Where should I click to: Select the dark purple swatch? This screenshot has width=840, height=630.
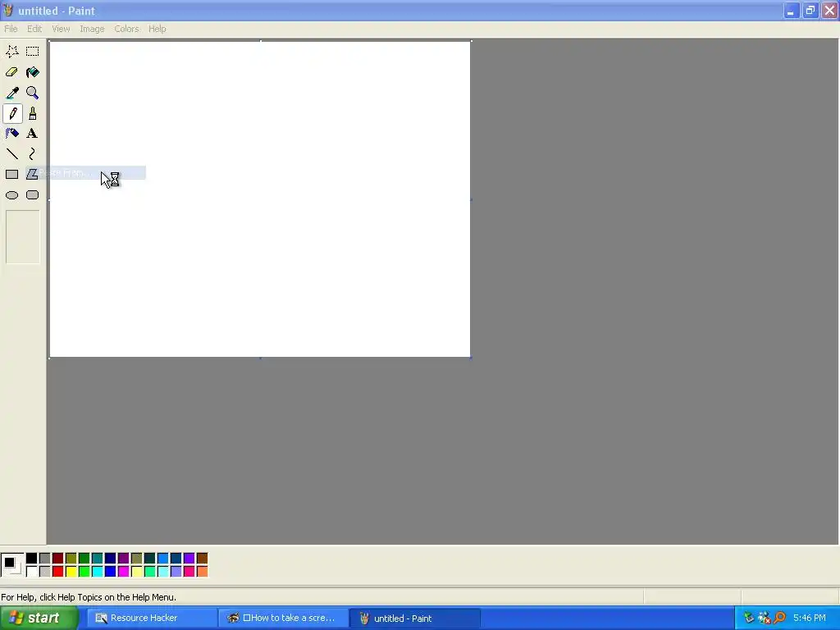[x=124, y=558]
